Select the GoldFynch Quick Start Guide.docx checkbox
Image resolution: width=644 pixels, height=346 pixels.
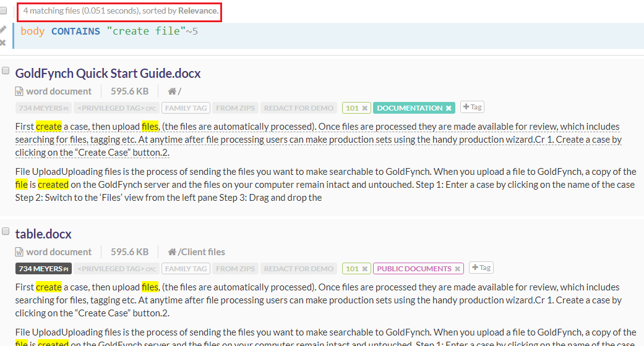[x=6, y=71]
